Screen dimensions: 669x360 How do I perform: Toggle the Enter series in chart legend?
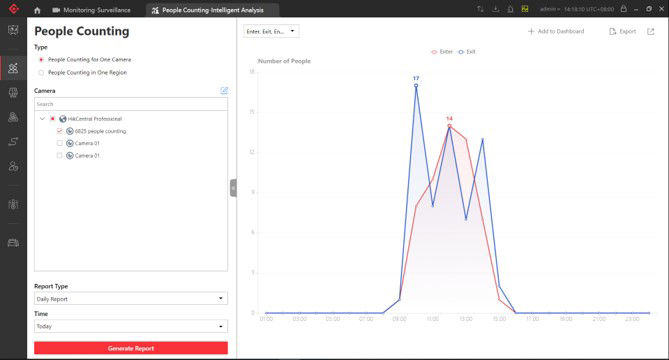(442, 52)
